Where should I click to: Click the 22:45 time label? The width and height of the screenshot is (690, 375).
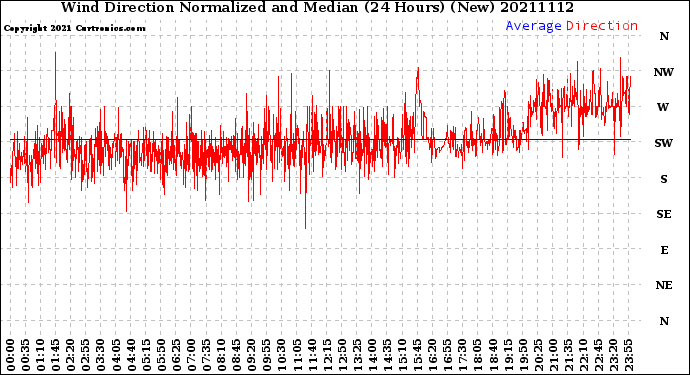pos(598,355)
